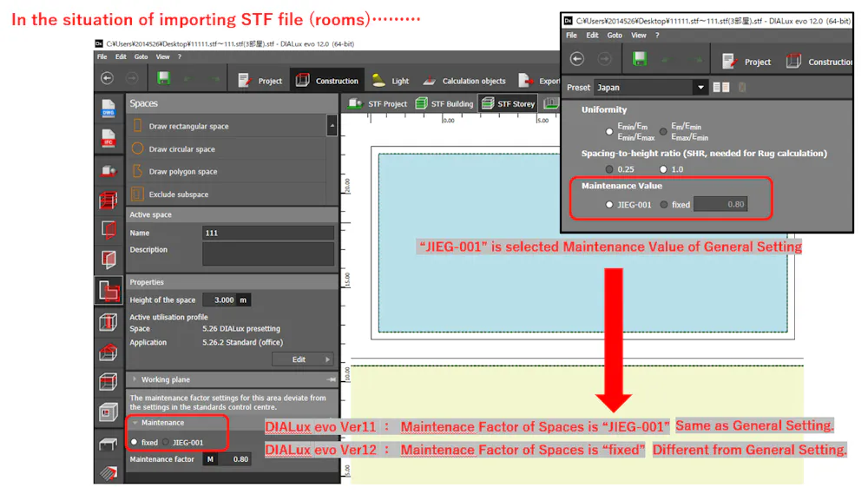868x494 pixels.
Task: Open File menu in the inset window
Action: click(571, 36)
